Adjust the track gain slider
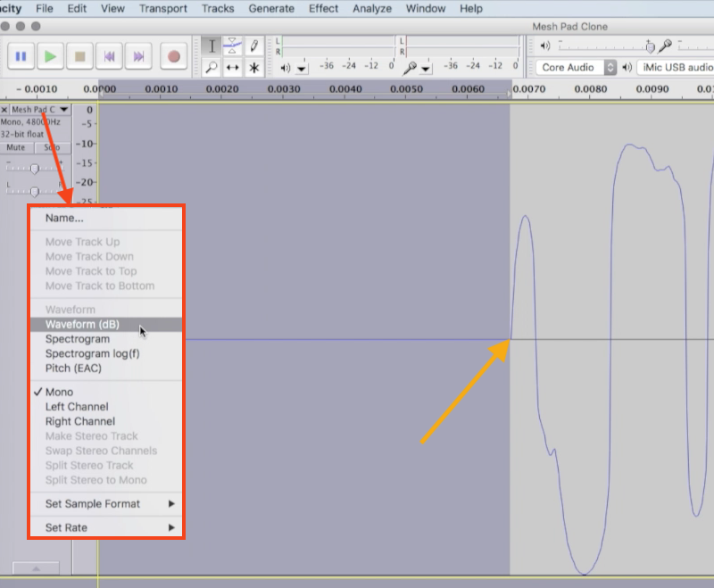This screenshot has height=588, width=714. 35,168
